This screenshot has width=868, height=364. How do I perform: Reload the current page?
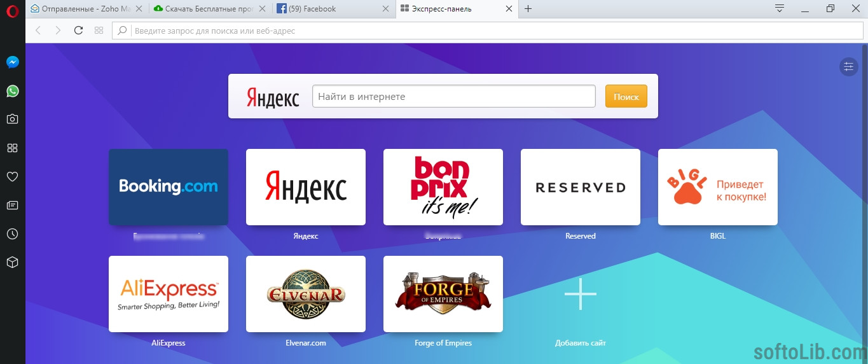[x=78, y=31]
